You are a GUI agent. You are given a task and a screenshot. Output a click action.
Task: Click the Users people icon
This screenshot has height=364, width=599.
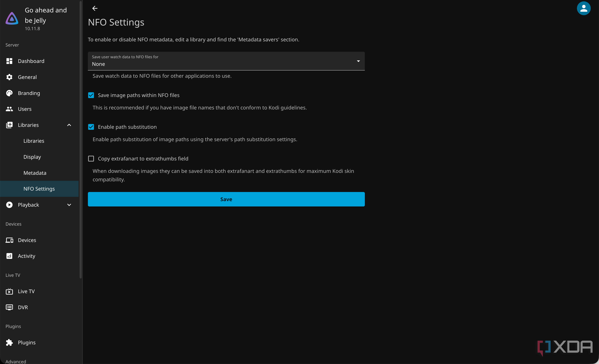point(9,109)
